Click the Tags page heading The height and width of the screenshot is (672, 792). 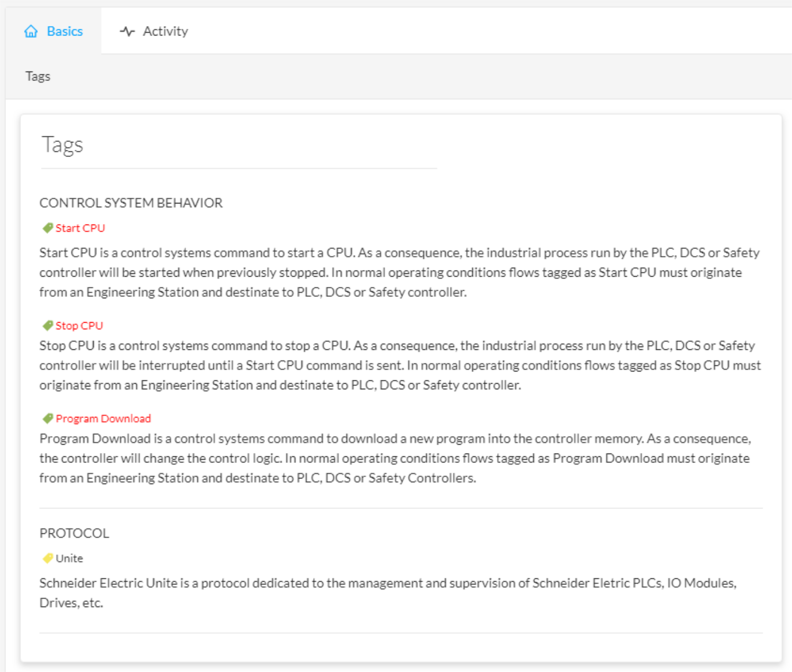(62, 145)
